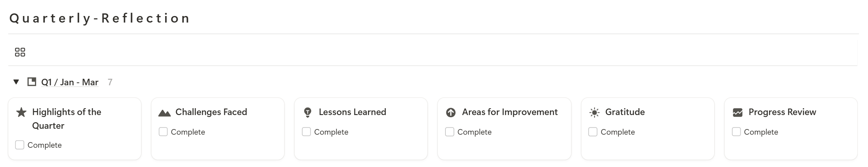Enable the Complete checkbox on Gratitude card

tap(593, 132)
